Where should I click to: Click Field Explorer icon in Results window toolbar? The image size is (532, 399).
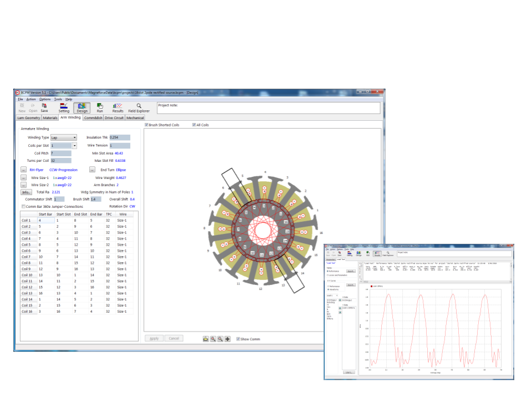click(388, 254)
